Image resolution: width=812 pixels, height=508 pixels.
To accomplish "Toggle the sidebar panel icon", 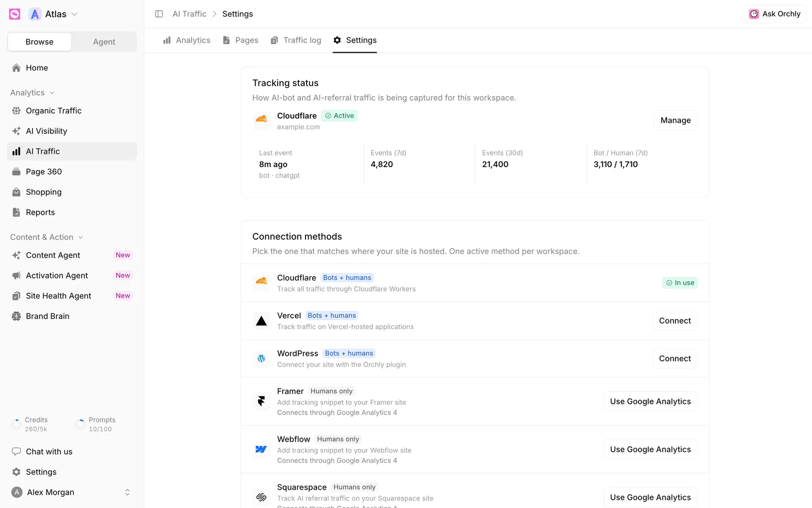I will click(x=159, y=14).
